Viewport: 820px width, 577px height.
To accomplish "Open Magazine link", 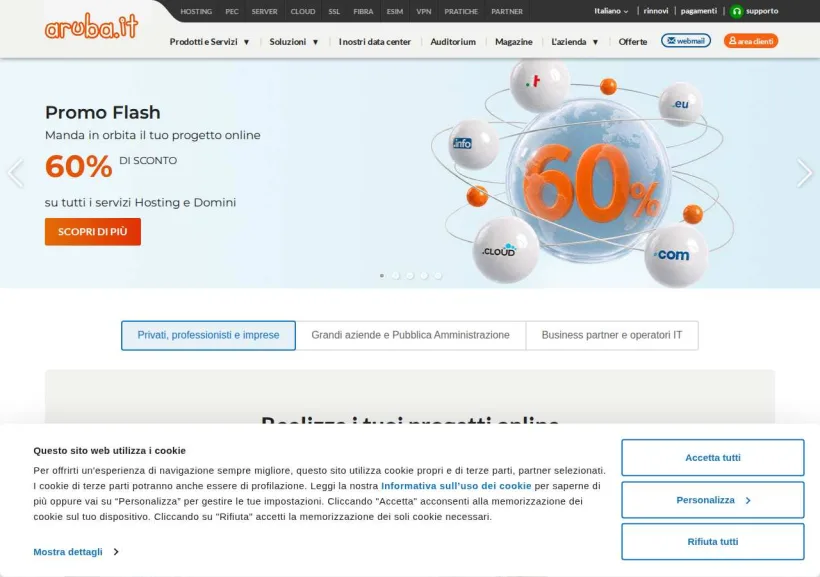I will click(514, 42).
